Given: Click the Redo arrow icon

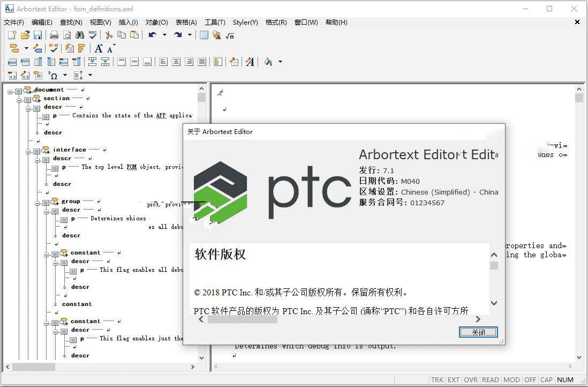Looking at the screenshot, I should (x=178, y=35).
